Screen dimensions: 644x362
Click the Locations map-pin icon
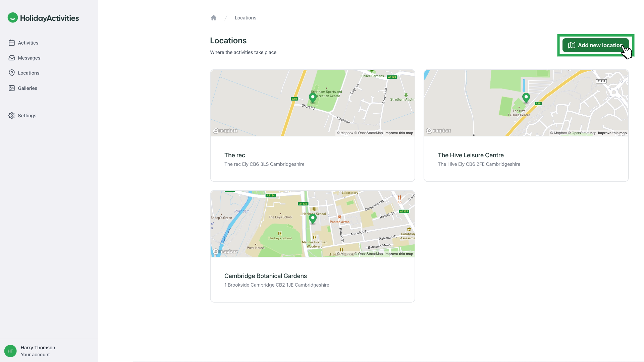pos(11,73)
